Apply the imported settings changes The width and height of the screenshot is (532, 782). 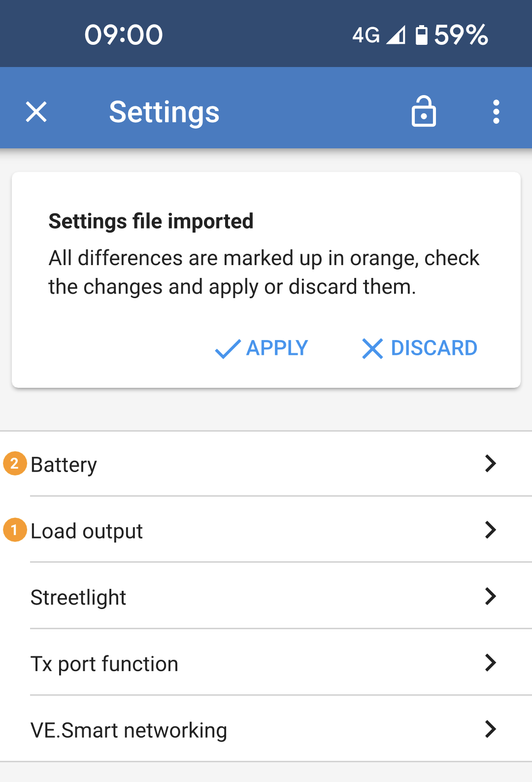click(261, 348)
